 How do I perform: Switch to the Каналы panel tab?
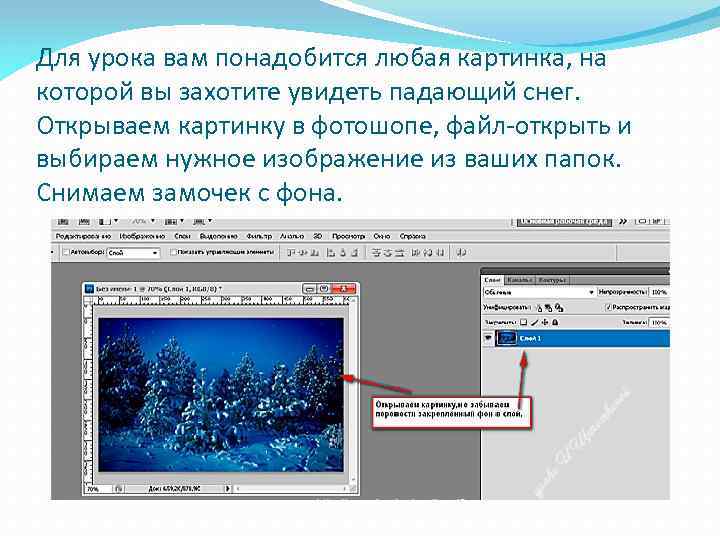click(x=520, y=280)
